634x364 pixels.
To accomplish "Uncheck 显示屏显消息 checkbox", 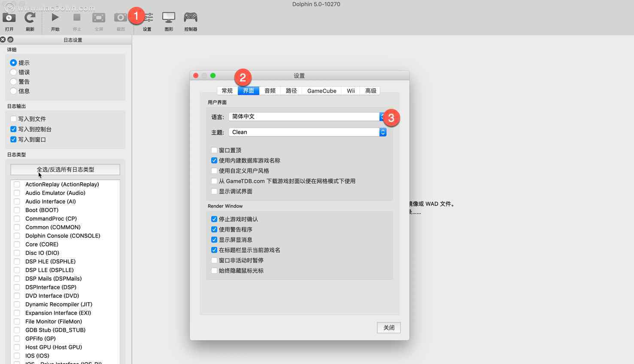I will tap(214, 240).
